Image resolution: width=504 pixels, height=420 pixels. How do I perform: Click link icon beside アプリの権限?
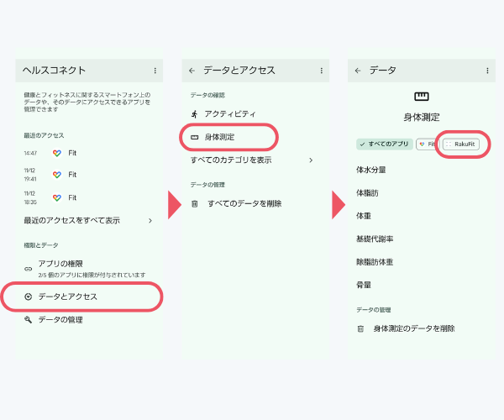click(x=29, y=269)
